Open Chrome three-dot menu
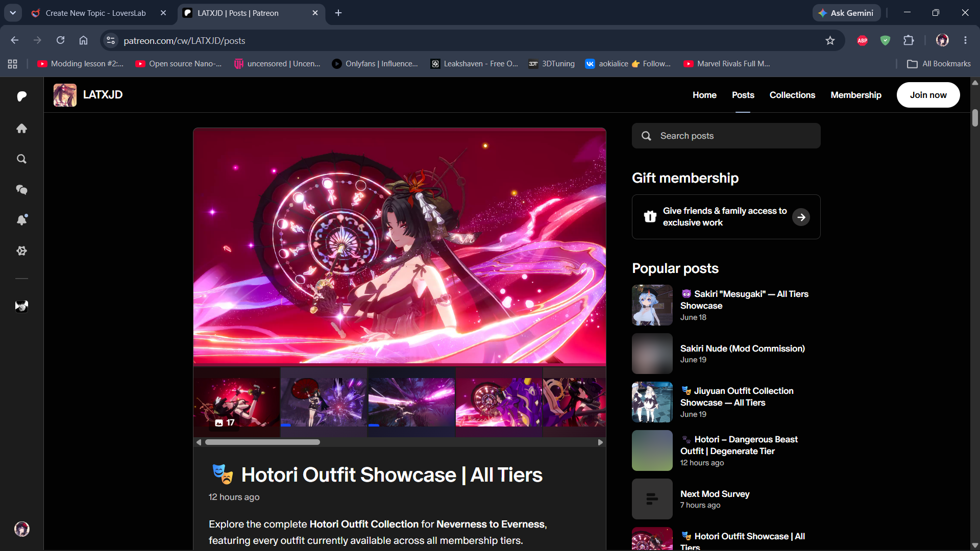 tap(965, 40)
